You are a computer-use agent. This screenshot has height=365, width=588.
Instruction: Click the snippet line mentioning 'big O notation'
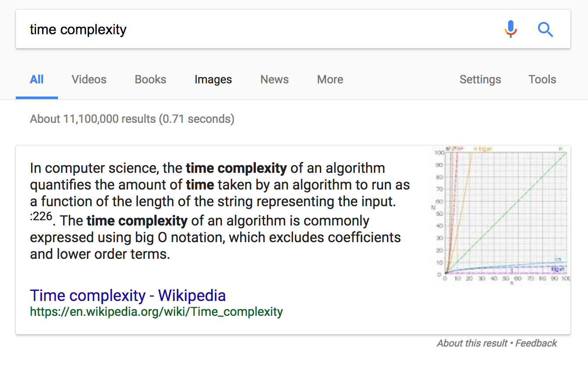215,237
